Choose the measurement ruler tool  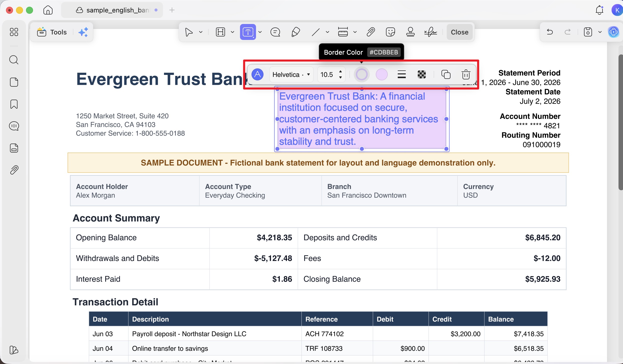[343, 32]
